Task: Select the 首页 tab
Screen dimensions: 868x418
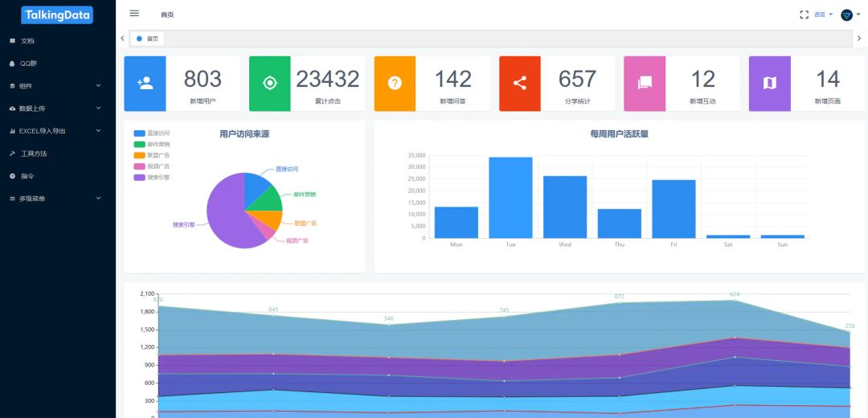Action: tap(147, 39)
